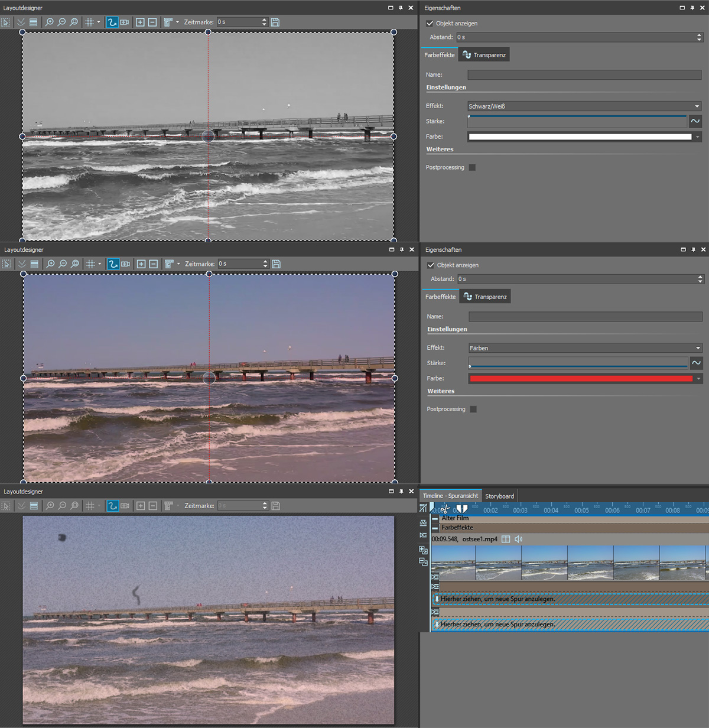Open Transparenz tab in the top Eigenschaften panel
The width and height of the screenshot is (709, 728).
(484, 55)
